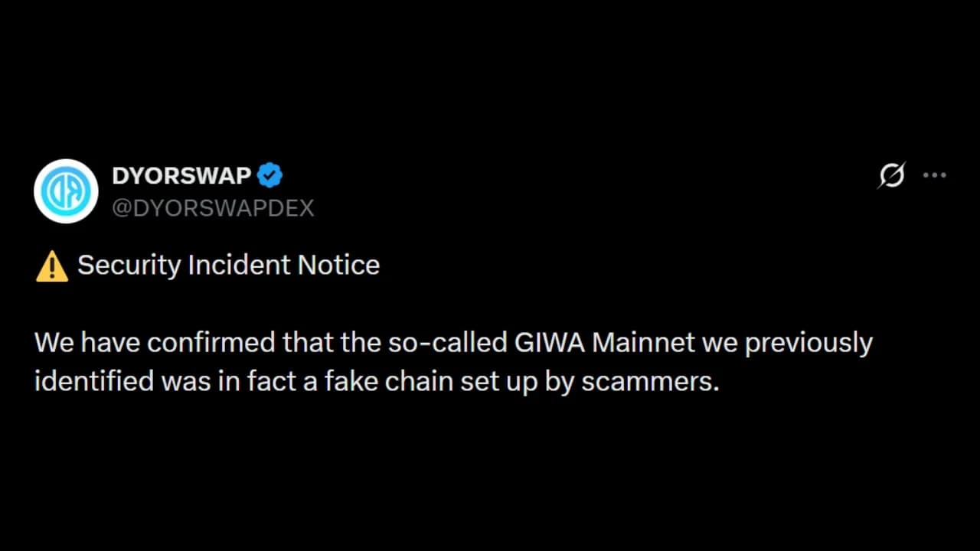Click the DR logo inside the avatar circle

(66, 191)
